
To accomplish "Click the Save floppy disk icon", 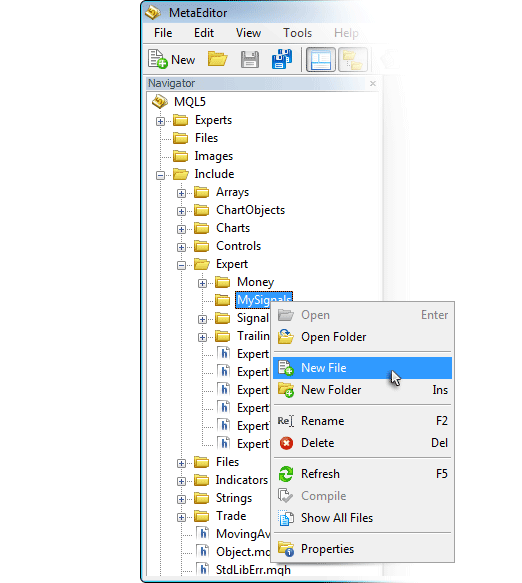I will coord(250,59).
